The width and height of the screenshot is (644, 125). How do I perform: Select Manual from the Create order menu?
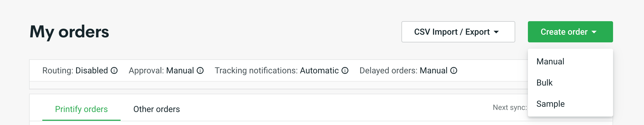pos(550,61)
